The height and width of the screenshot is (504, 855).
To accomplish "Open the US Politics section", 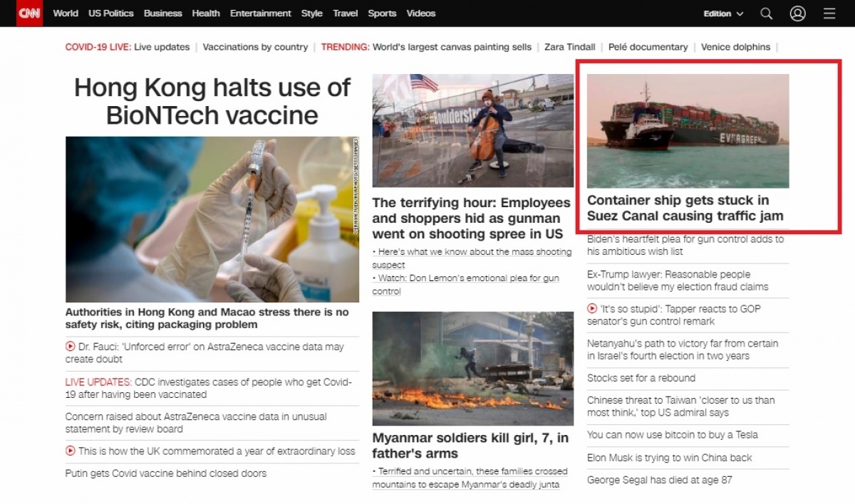I will tap(111, 14).
